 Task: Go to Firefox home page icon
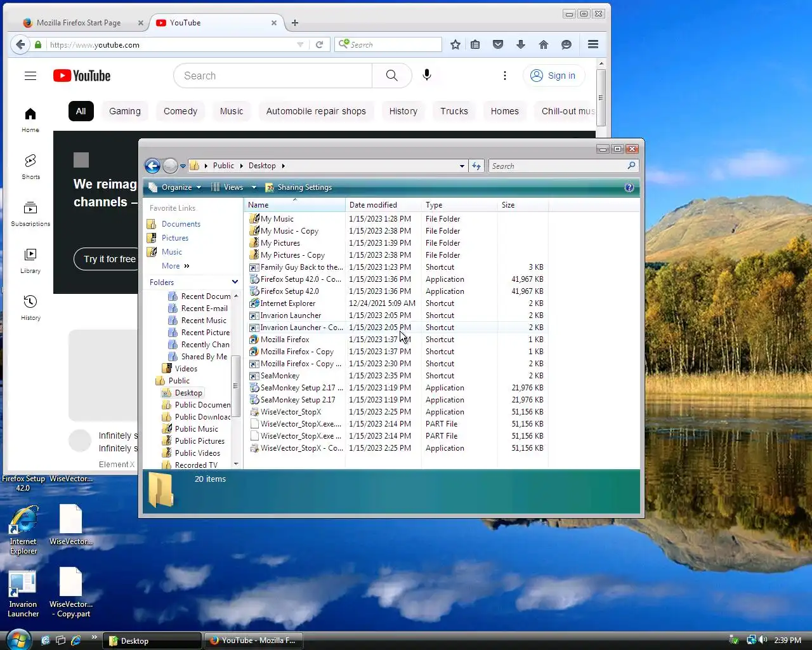click(544, 44)
